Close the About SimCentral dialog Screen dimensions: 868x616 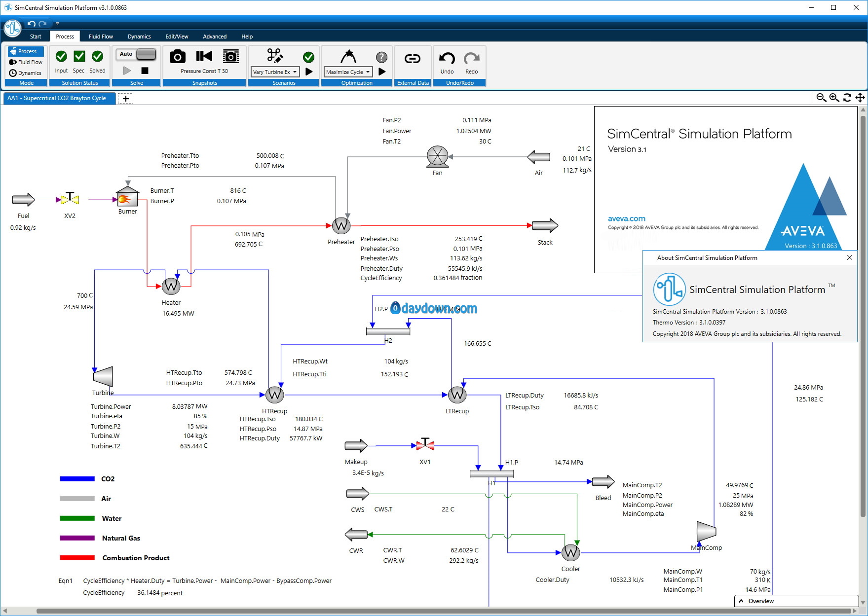pos(850,257)
